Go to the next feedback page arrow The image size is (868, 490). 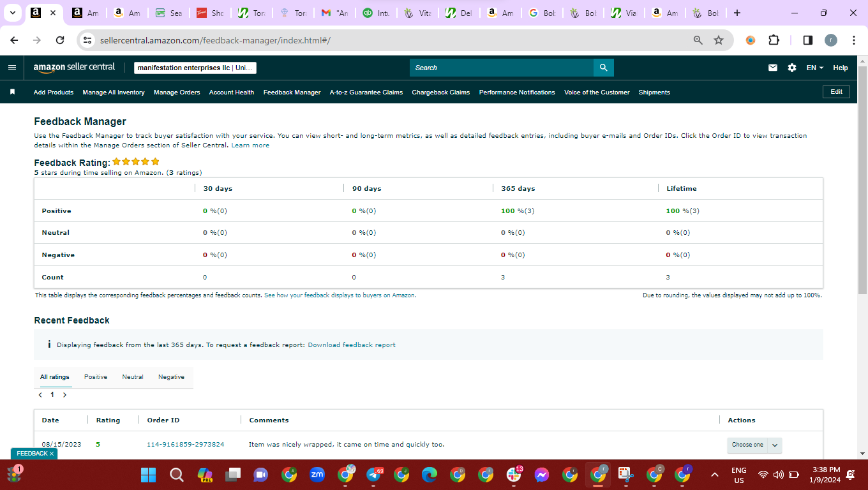tap(64, 395)
